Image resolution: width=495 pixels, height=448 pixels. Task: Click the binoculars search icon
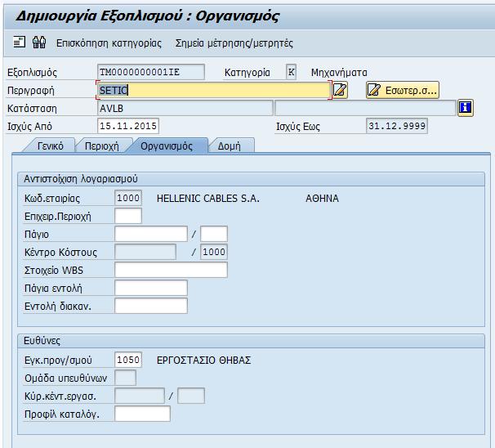39,42
